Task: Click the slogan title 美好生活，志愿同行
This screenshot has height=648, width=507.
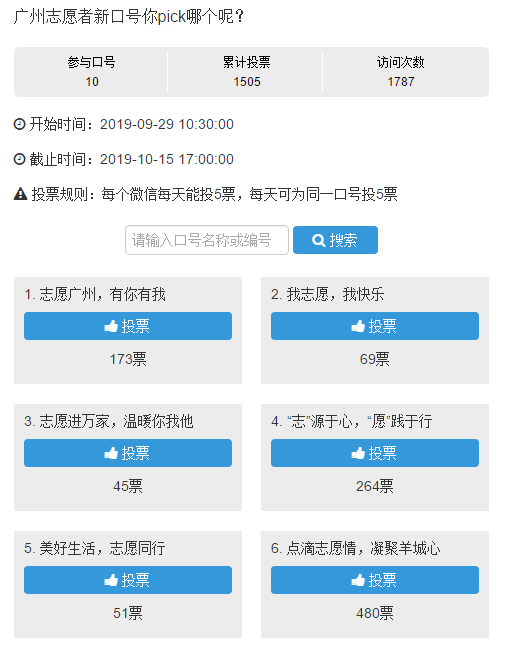Action: click(x=95, y=548)
